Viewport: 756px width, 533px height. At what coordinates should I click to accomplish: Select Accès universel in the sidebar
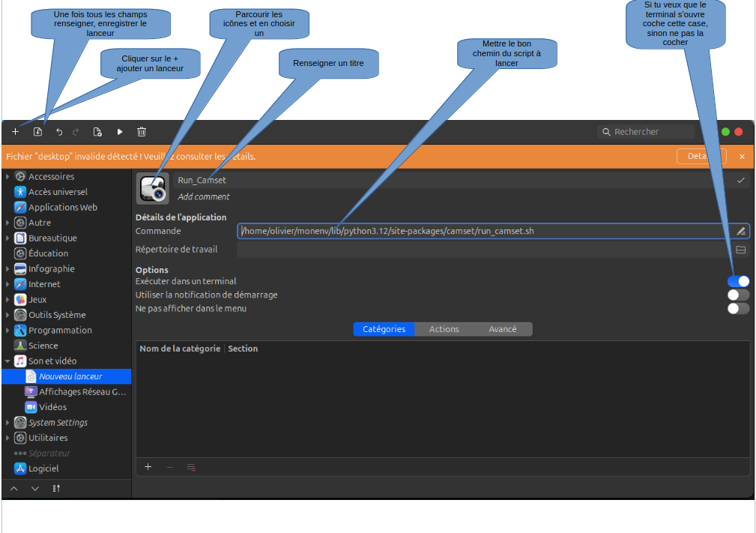[67, 192]
